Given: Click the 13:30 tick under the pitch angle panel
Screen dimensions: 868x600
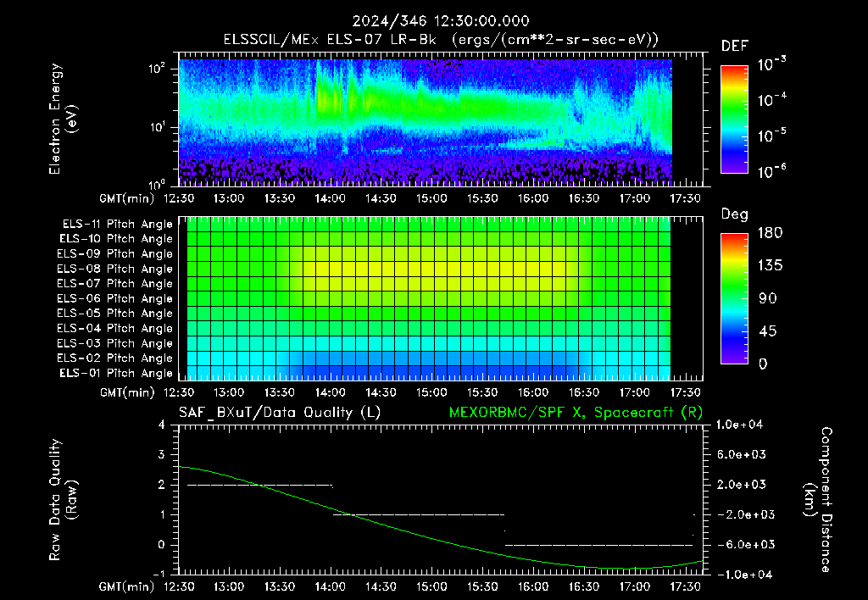Looking at the screenshot, I should coord(279,392).
